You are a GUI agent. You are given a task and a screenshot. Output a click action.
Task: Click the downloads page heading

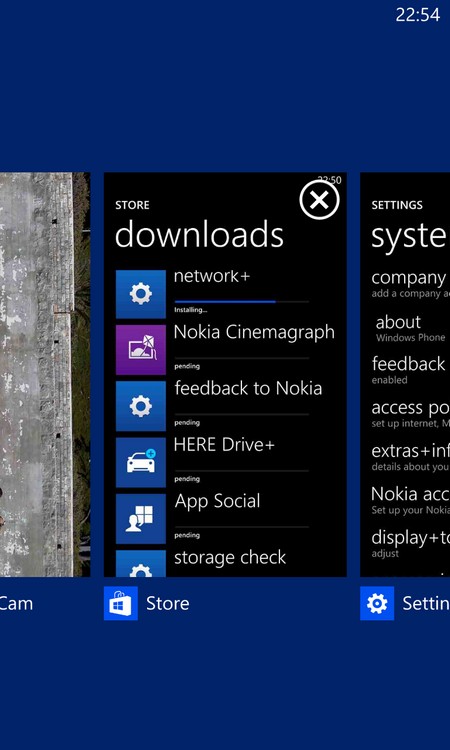(x=199, y=234)
